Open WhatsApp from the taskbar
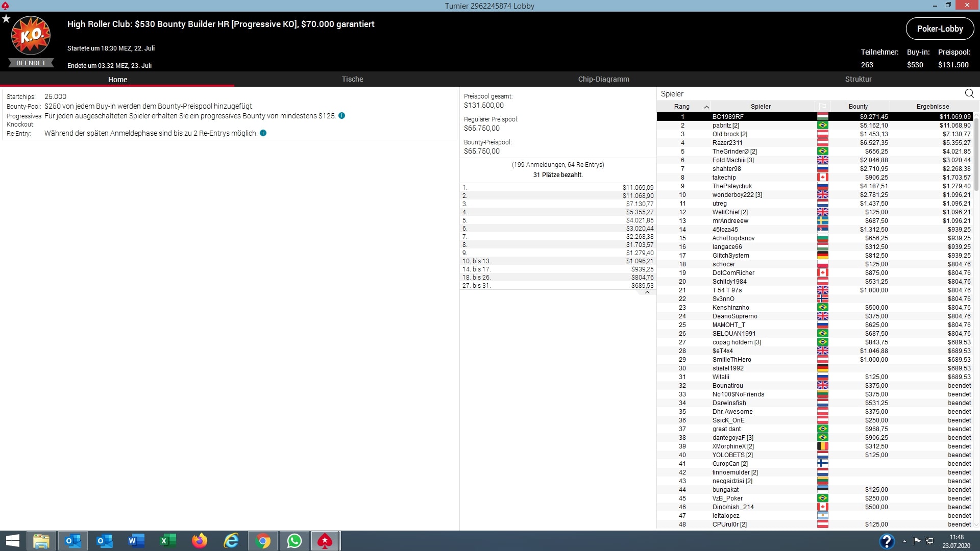The image size is (980, 551). click(x=294, y=541)
